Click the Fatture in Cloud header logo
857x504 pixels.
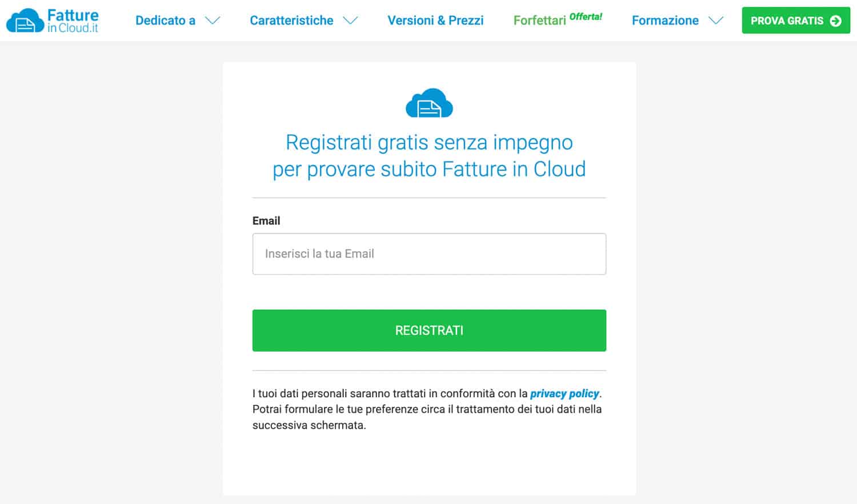53,21
